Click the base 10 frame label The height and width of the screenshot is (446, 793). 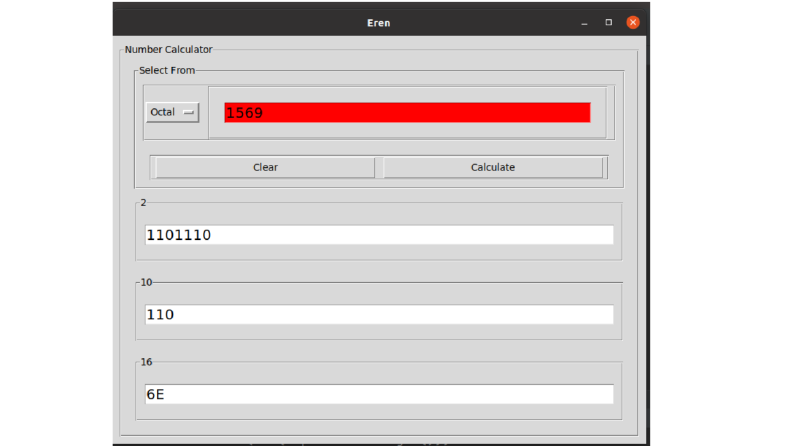(x=146, y=282)
